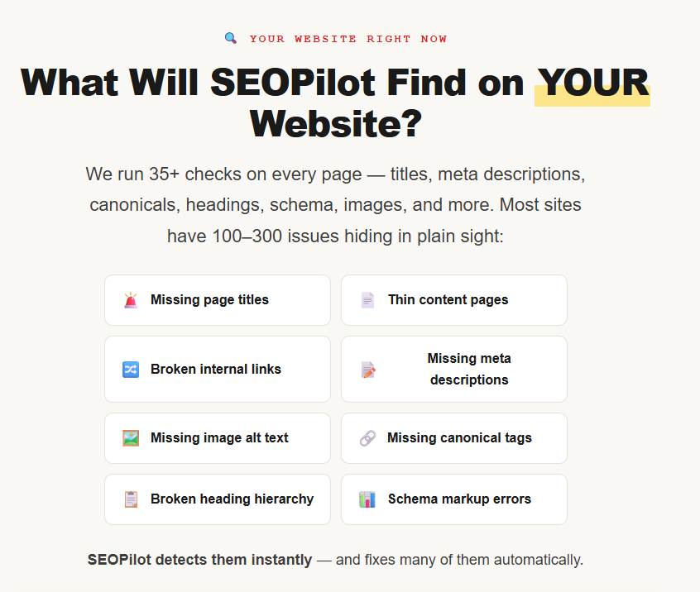Choose the "Broken internal links" label

point(216,370)
